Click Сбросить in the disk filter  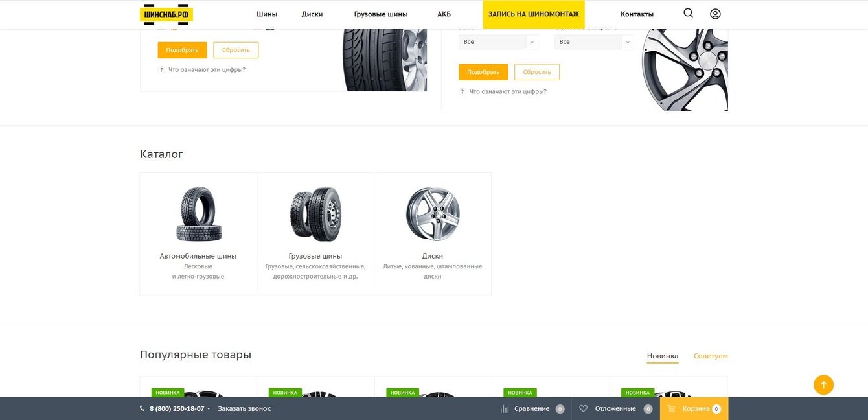click(537, 72)
